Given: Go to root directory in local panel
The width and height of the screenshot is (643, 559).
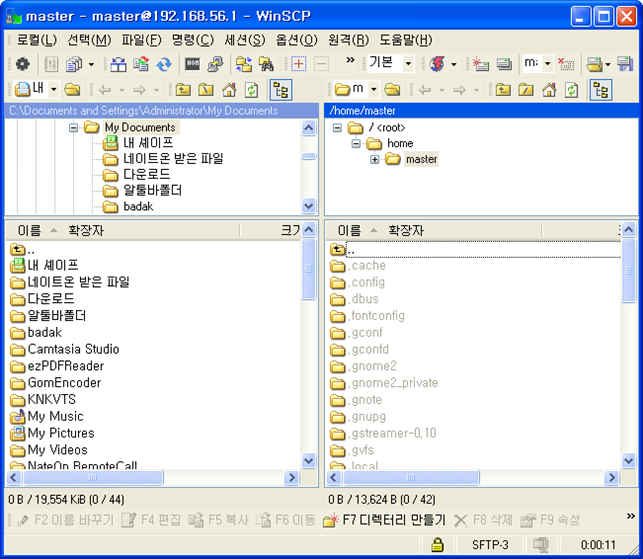Looking at the screenshot, I should tap(206, 89).
